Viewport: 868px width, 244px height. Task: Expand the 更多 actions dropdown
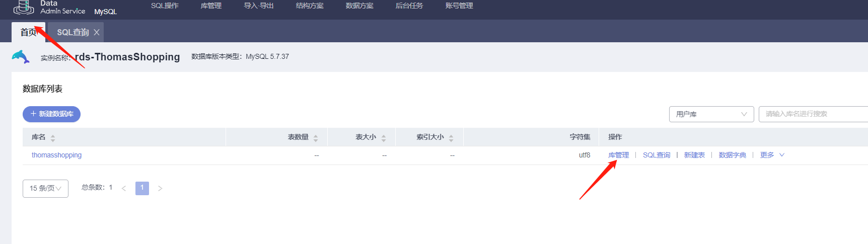pyautogui.click(x=772, y=155)
